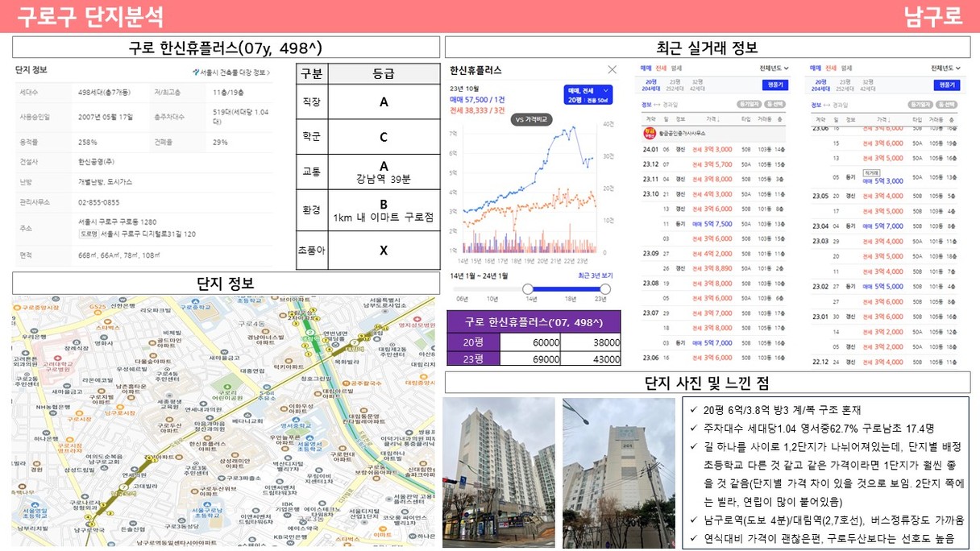980x551 pixels.
Task: Open 전체년도 dropdown in list starting 24.01
Action: tap(774, 68)
